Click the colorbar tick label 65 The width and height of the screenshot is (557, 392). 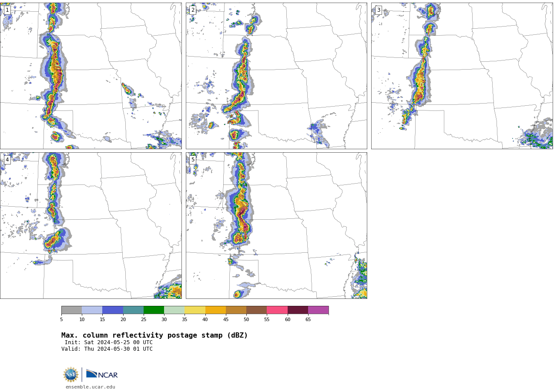(x=308, y=319)
